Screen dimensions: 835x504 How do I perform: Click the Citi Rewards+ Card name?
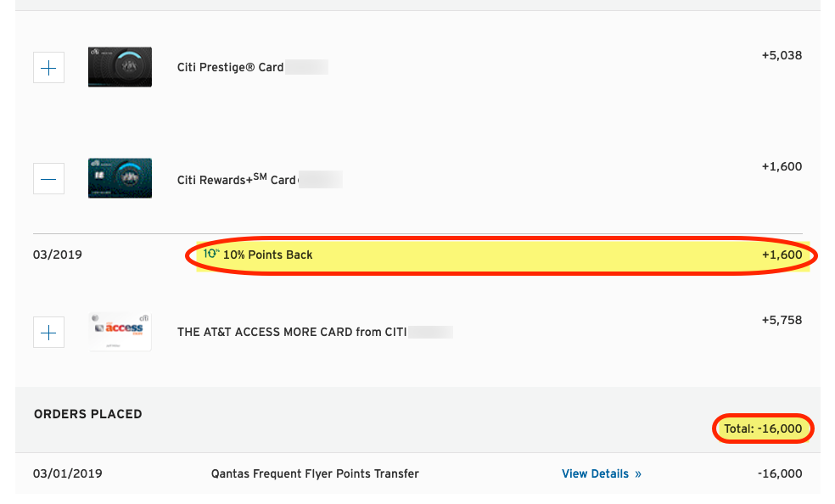pos(237,179)
